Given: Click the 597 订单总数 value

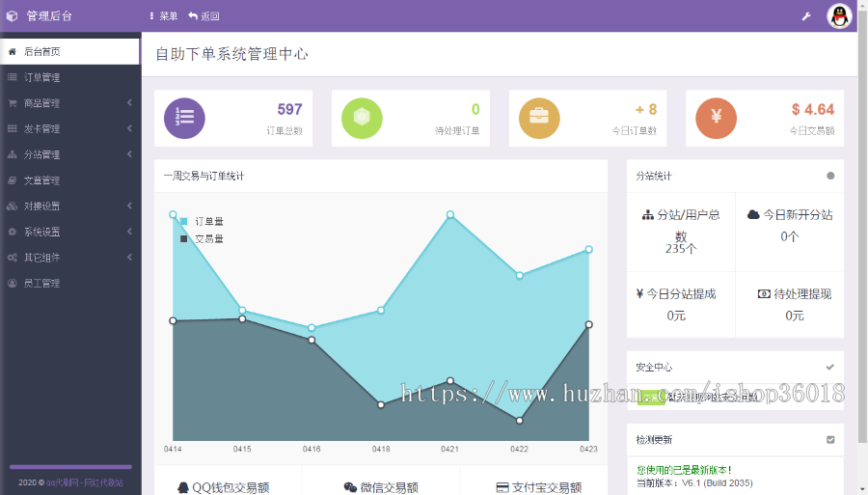Looking at the screenshot, I should click(x=289, y=109).
